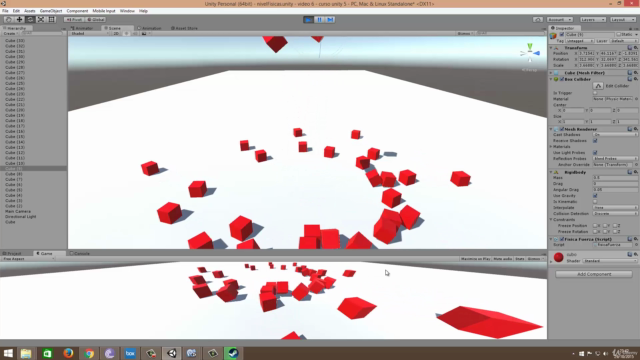Open Transform component help icon
This screenshot has width=640, height=360.
pyautogui.click(x=630, y=48)
